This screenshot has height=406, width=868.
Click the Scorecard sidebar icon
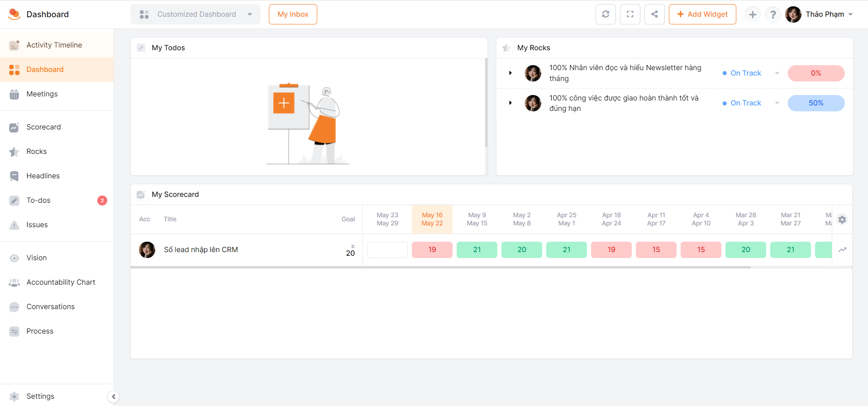(x=14, y=127)
